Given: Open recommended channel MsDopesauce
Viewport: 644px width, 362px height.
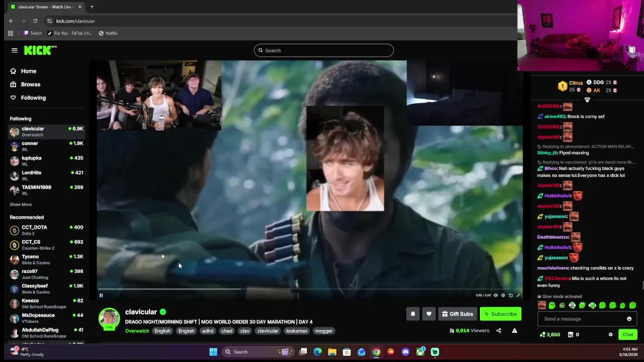Looking at the screenshot, I should pos(46,318).
